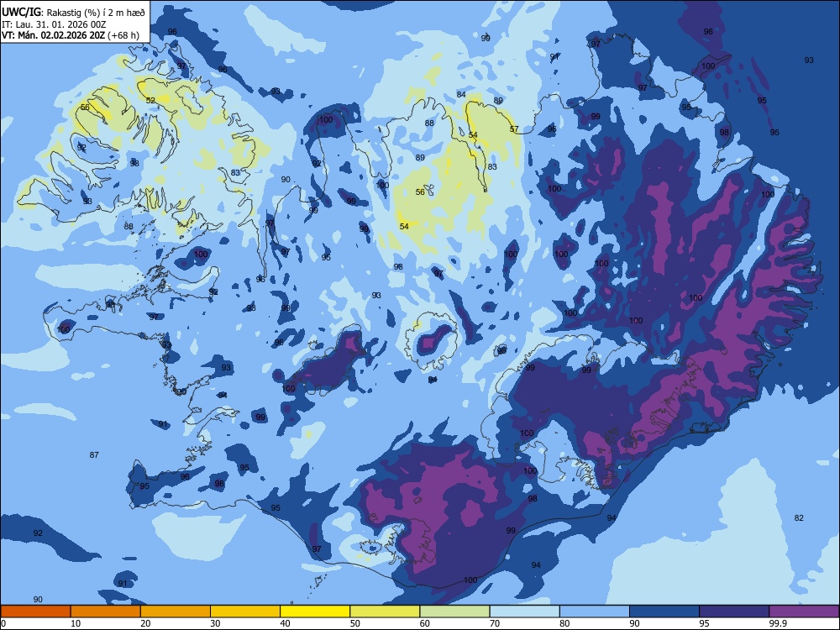The height and width of the screenshot is (630, 840).
Task: Pick the dark indigo 95–99.9 legend swatch
Action: click(734, 612)
